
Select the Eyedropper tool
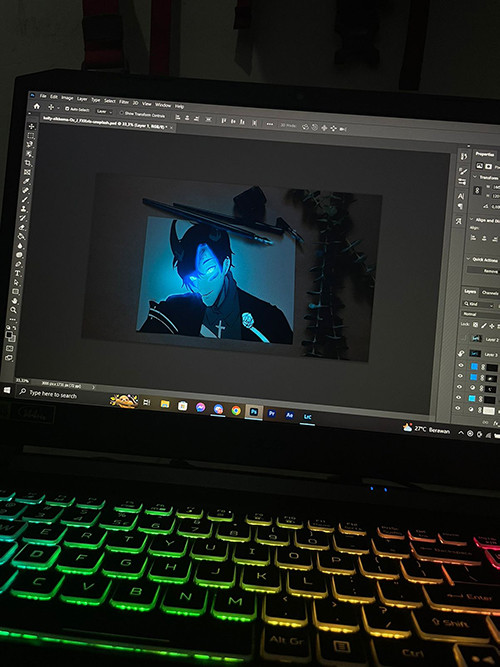coord(26,181)
